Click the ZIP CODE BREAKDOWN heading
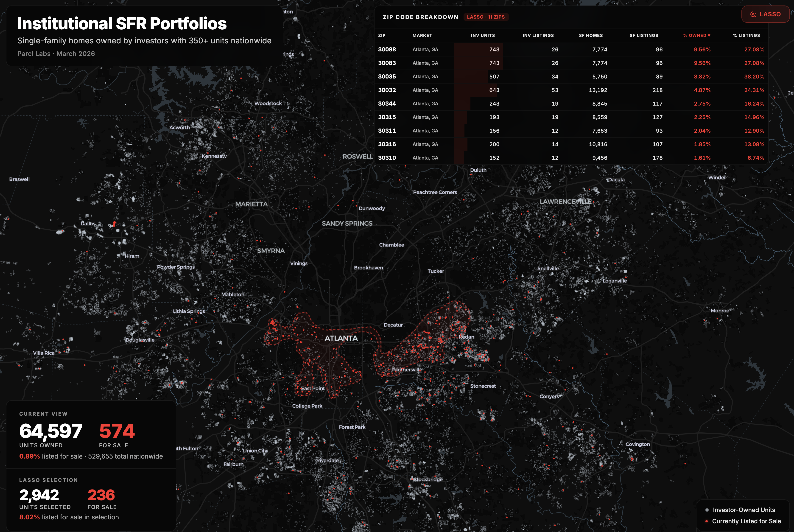 coord(420,17)
